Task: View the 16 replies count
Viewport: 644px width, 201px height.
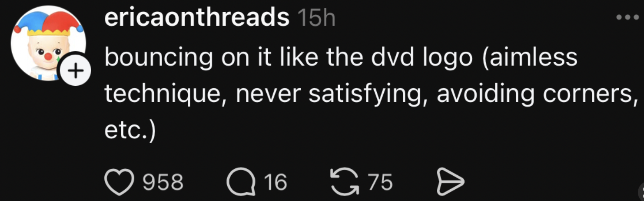Action: [276, 182]
